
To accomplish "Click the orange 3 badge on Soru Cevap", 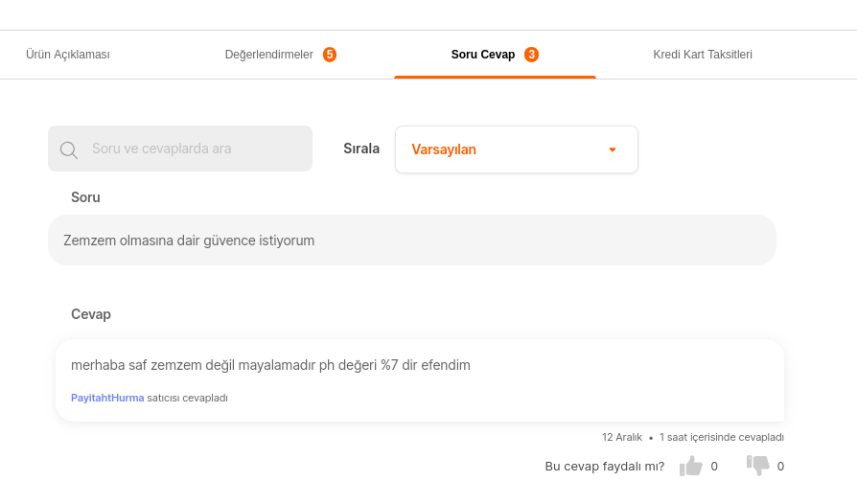I will point(531,55).
